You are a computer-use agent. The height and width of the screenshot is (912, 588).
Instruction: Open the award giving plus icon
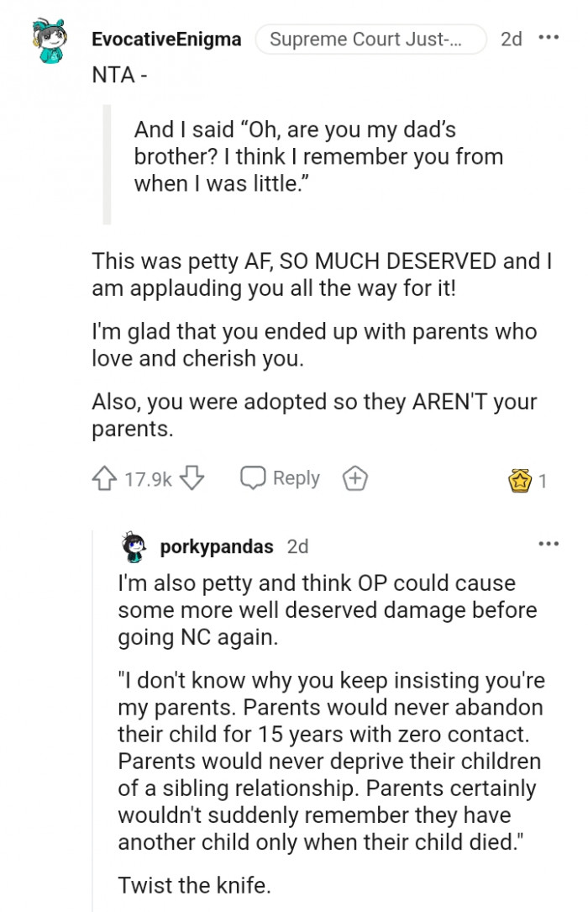[x=355, y=477]
